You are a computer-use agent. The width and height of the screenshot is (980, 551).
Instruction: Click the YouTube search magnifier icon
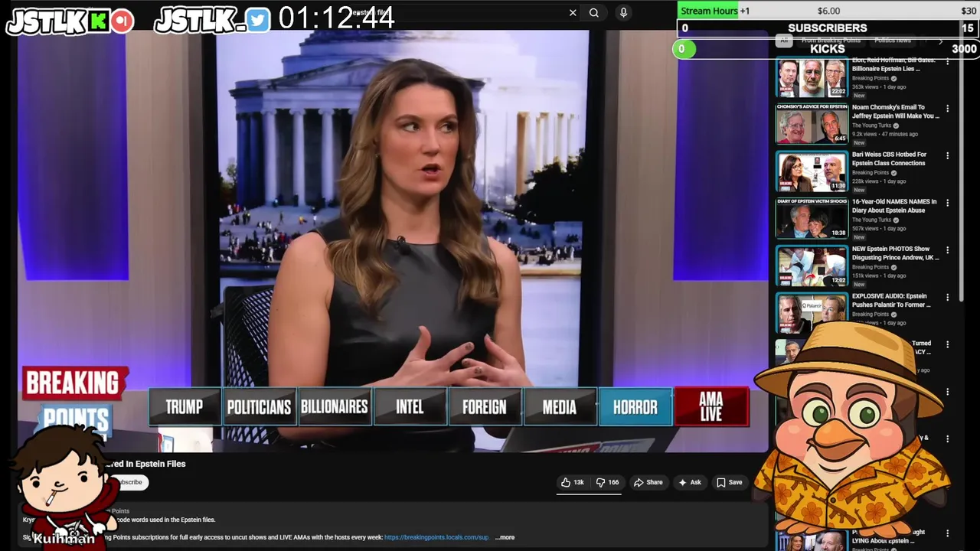pyautogui.click(x=594, y=12)
